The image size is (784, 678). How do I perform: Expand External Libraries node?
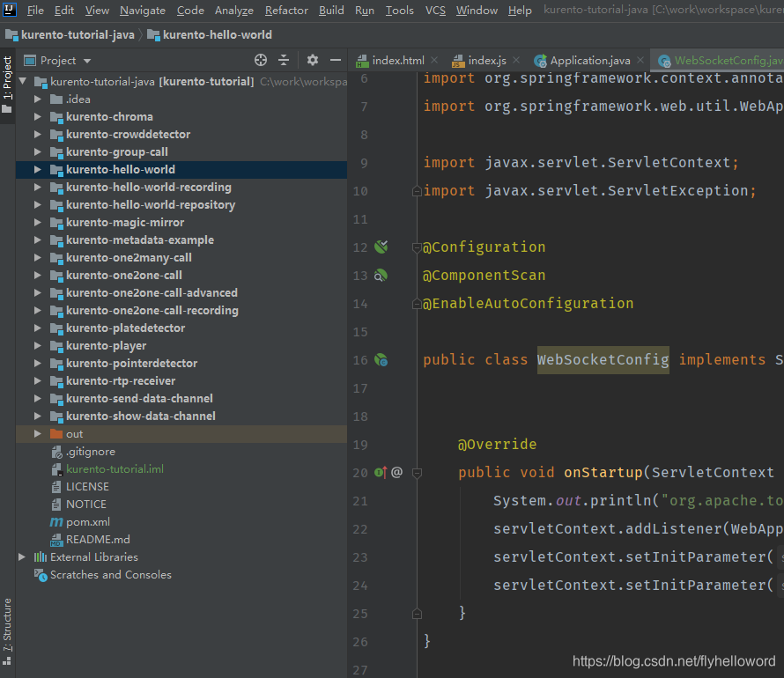[x=22, y=556]
